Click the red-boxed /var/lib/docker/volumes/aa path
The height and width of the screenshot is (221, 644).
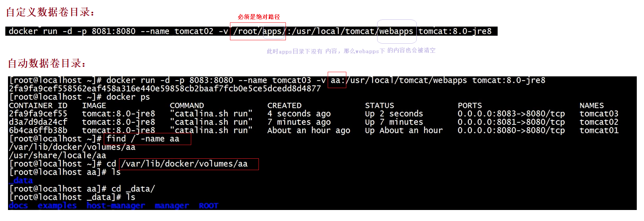[x=189, y=164]
